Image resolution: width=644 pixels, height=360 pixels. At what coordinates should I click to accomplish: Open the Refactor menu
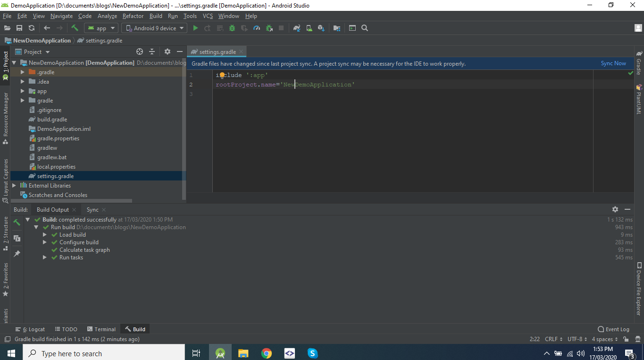[133, 16]
